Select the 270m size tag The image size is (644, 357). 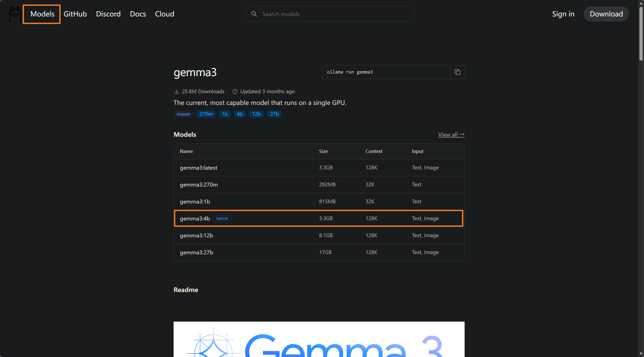tap(206, 114)
